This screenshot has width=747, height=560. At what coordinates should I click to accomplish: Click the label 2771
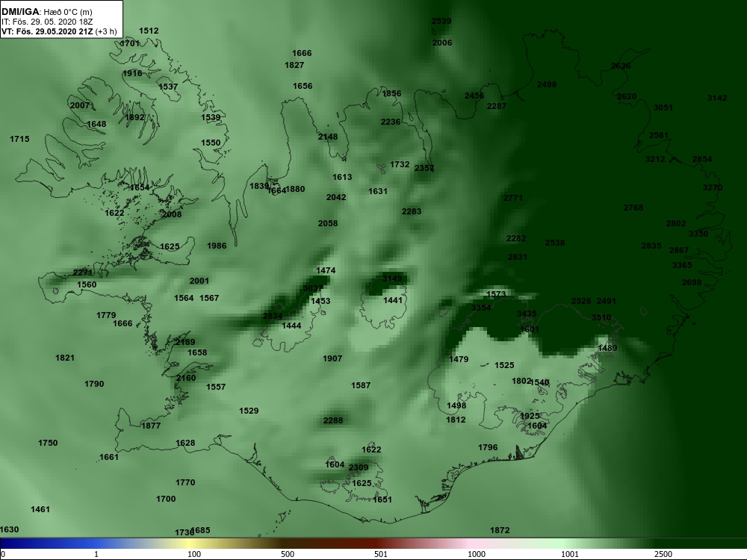point(513,198)
